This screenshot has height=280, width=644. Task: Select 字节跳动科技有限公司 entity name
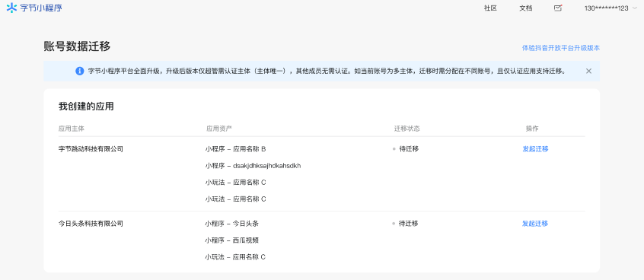(91, 149)
